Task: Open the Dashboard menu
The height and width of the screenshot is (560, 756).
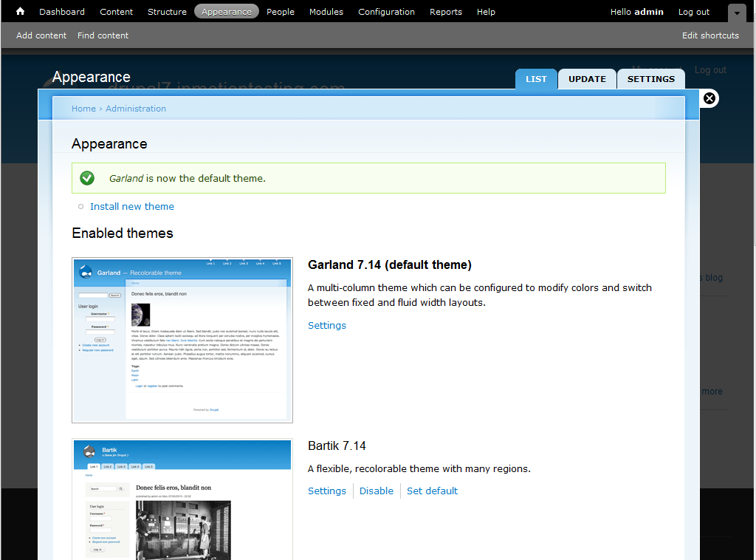Action: tap(62, 12)
